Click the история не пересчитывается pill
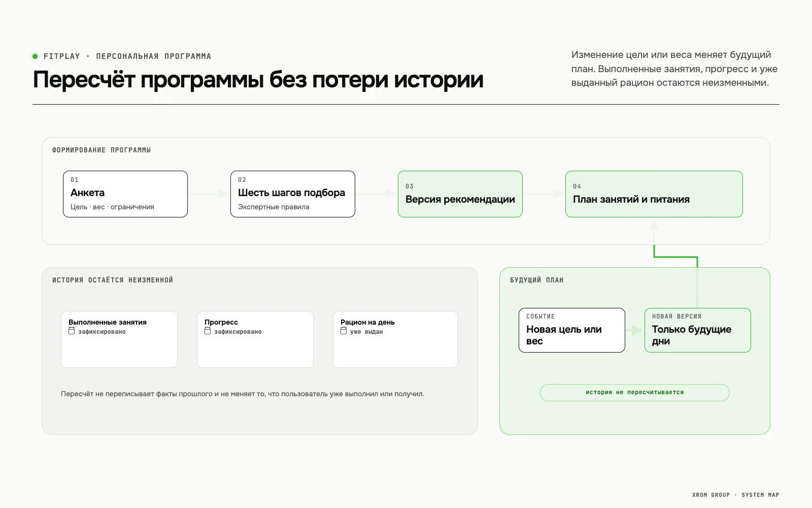Image resolution: width=812 pixels, height=508 pixels. tap(635, 393)
